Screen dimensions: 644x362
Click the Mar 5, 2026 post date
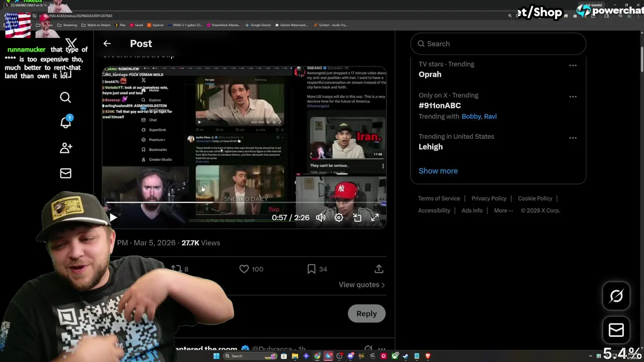[154, 243]
